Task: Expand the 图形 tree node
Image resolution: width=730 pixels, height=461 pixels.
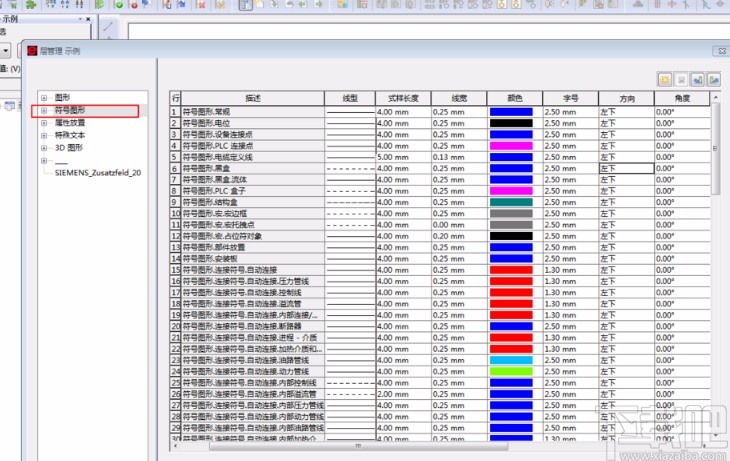Action: coord(44,98)
